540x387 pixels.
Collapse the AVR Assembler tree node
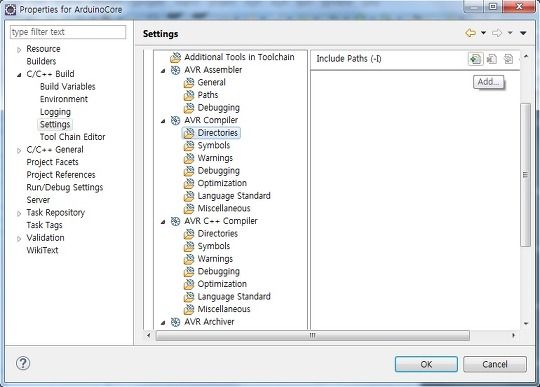click(163, 71)
